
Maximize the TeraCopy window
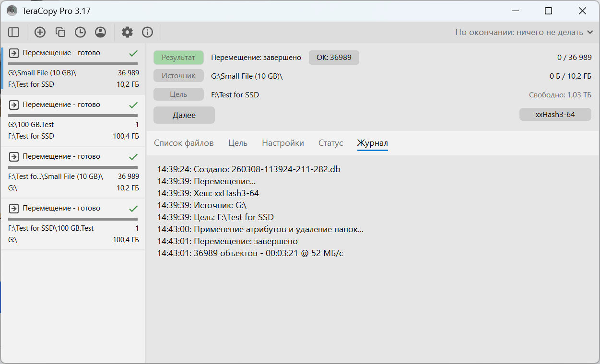click(549, 11)
